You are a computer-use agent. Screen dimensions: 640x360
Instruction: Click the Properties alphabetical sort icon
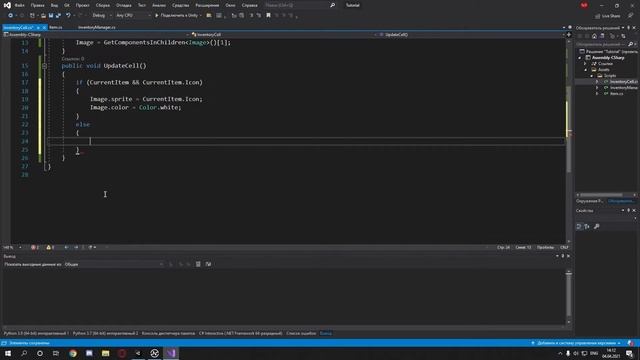[x=587, y=226]
